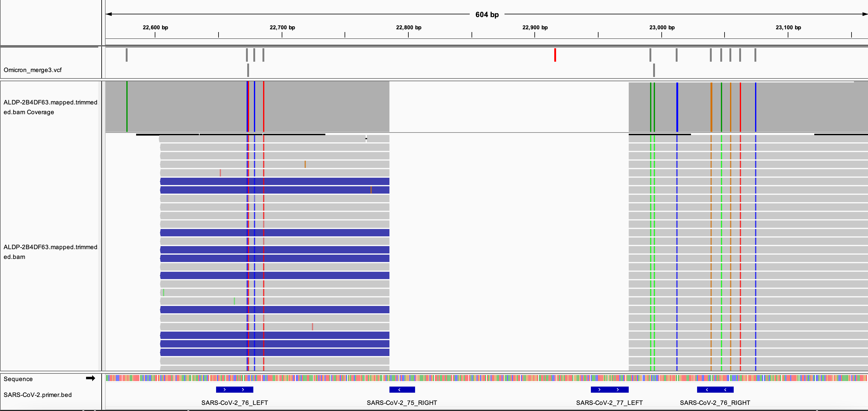Click the SARS-CoV-2_76_LEFT primer block
This screenshot has height=411, width=868.
tap(234, 390)
